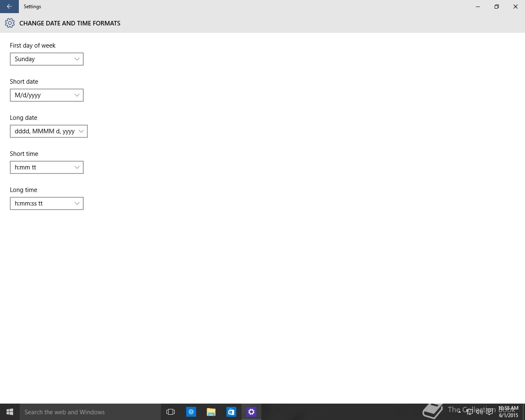Screen dimensions: 525x420
Task: Open the volume speaker tray icon
Action: coord(479,412)
